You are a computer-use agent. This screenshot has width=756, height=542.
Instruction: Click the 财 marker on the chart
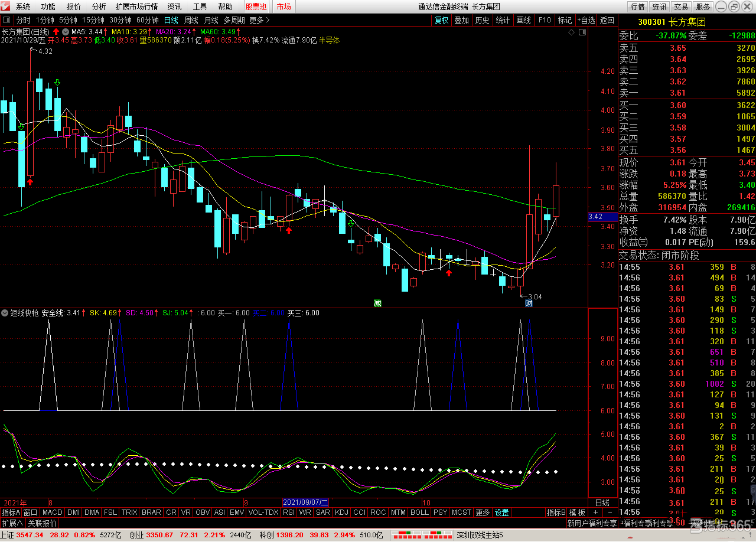tap(529, 303)
